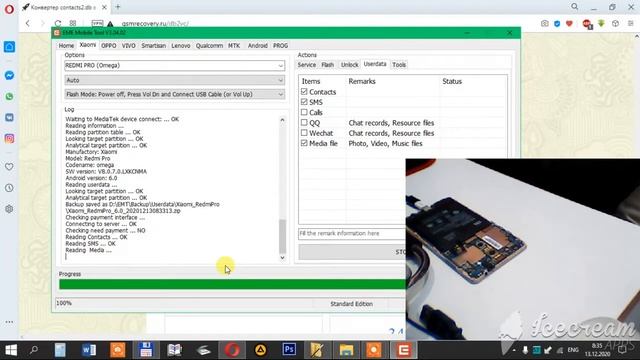Open Word from the taskbar
This screenshot has height=360, width=640.
89,350
